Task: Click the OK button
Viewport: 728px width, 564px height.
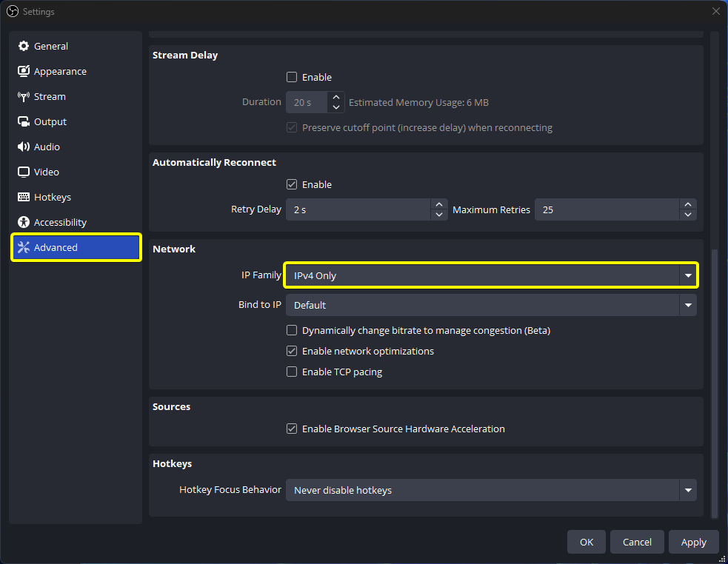Action: click(x=587, y=542)
